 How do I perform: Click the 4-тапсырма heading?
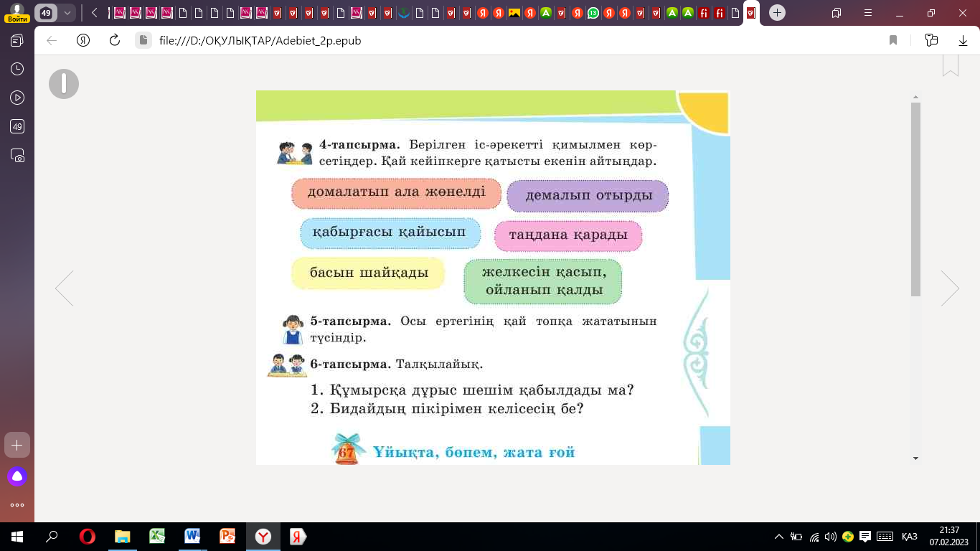359,144
